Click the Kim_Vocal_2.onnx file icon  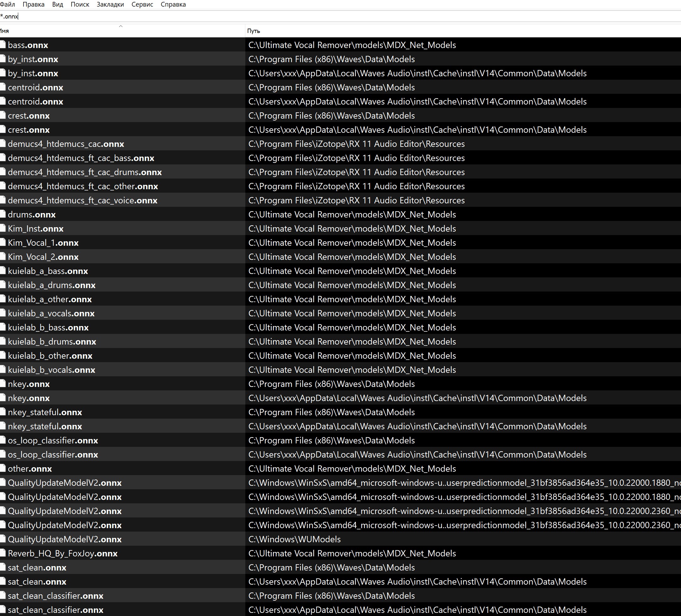[x=3, y=256]
